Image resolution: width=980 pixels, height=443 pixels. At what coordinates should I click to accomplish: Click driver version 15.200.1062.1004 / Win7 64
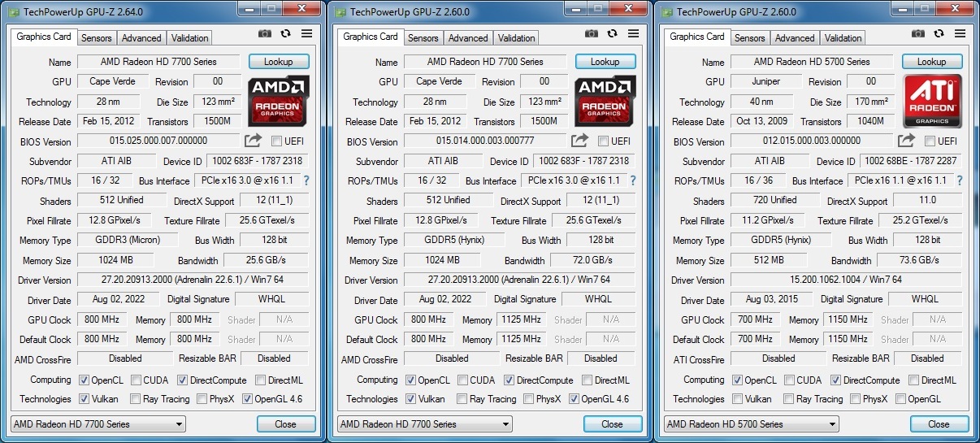click(846, 280)
